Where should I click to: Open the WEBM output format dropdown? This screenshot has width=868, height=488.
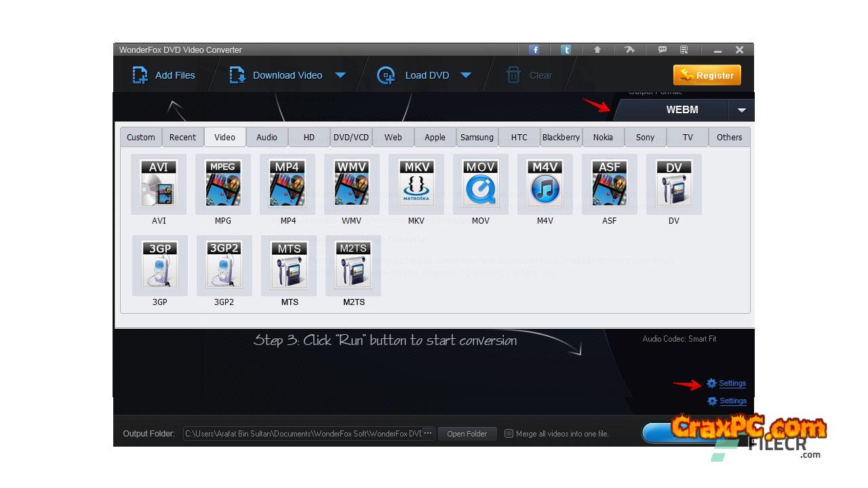point(741,110)
